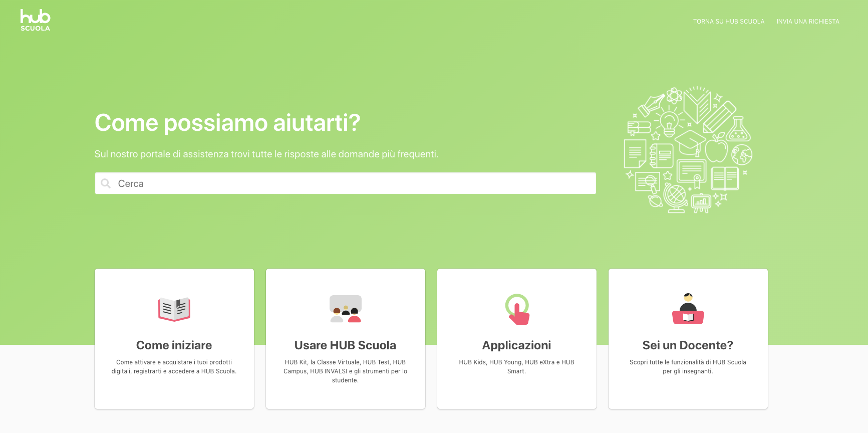Click the 'Come possiamo aiutarti?' headline
The height and width of the screenshot is (433, 868).
click(x=227, y=123)
